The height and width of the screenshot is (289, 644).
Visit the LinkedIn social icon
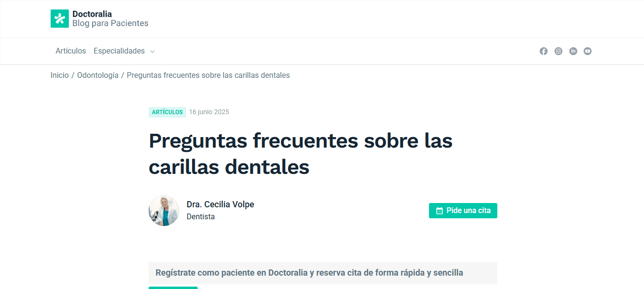pos(573,51)
